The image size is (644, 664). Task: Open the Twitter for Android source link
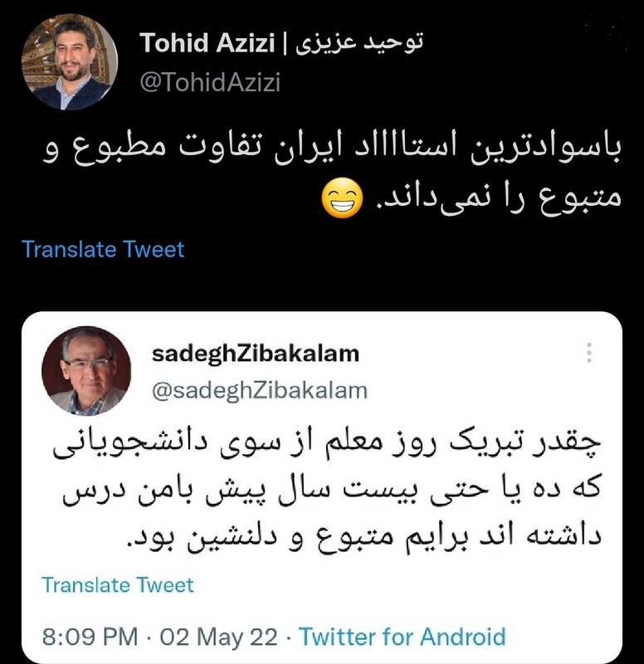pos(402,637)
